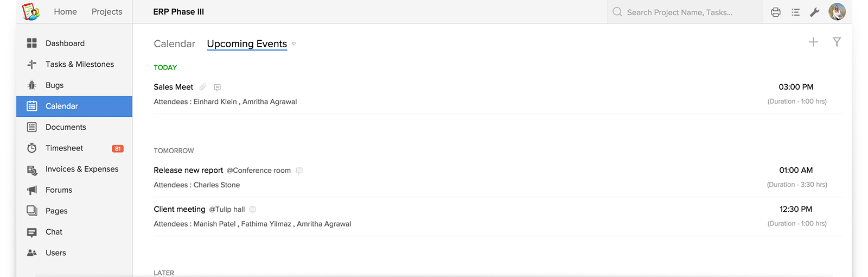This screenshot has width=868, height=277.
Task: Open the wrench settings icon
Action: point(814,12)
